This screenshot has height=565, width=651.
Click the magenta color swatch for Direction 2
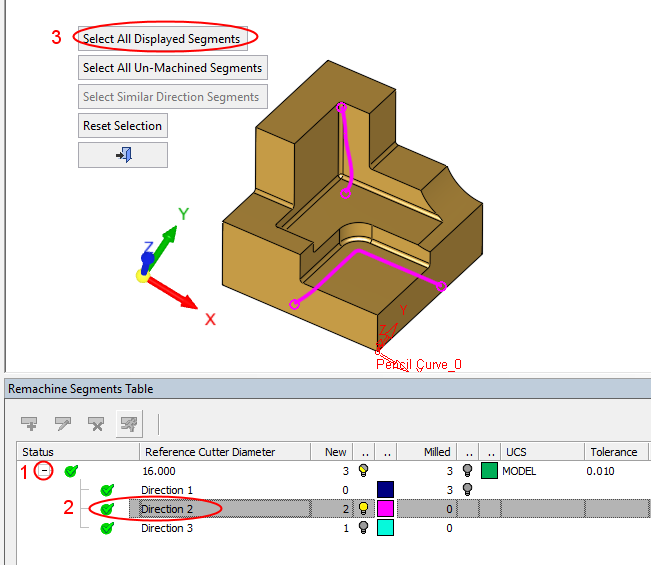385,509
